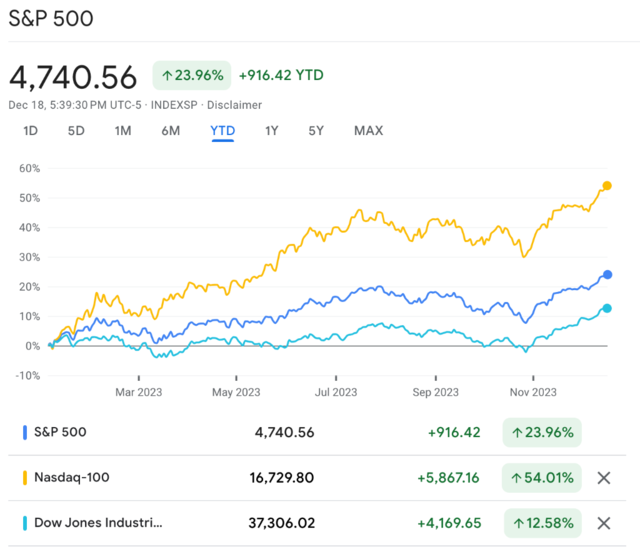Viewport: 640px width, 549px height.
Task: Remove Nasdaq-100 comparison with X icon
Action: [603, 478]
